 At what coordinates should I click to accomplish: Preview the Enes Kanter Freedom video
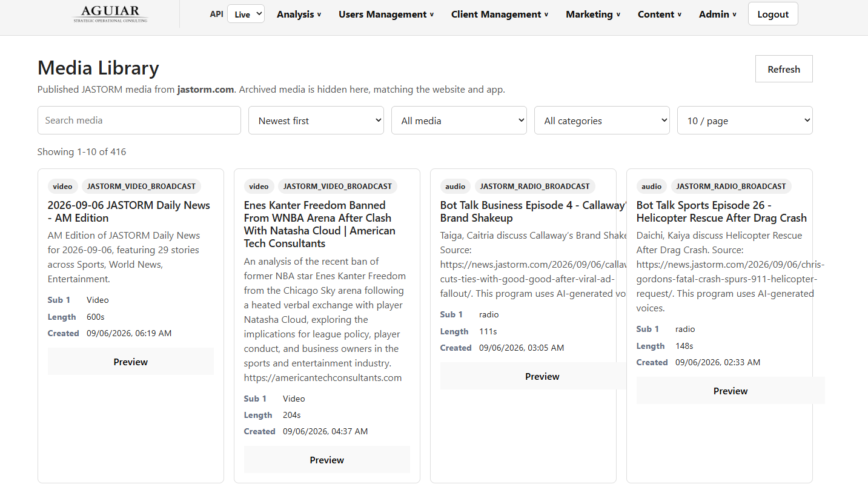coord(327,460)
